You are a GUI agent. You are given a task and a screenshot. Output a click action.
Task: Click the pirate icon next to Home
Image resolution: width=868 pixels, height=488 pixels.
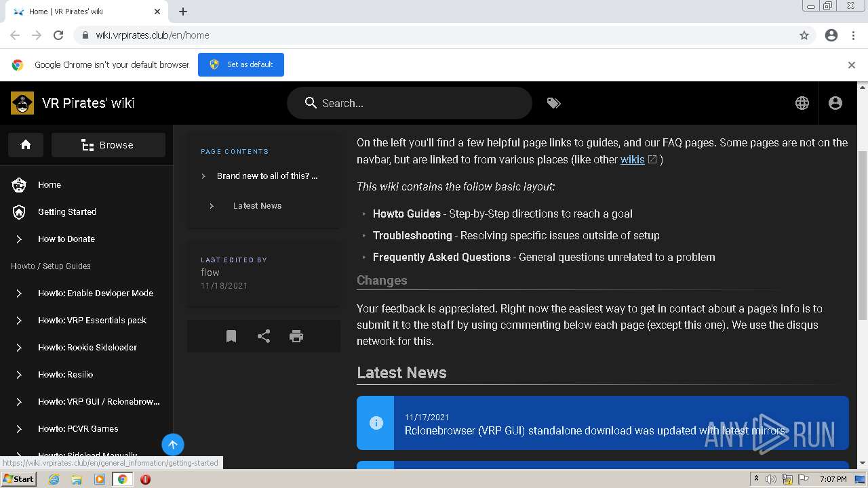(x=19, y=184)
